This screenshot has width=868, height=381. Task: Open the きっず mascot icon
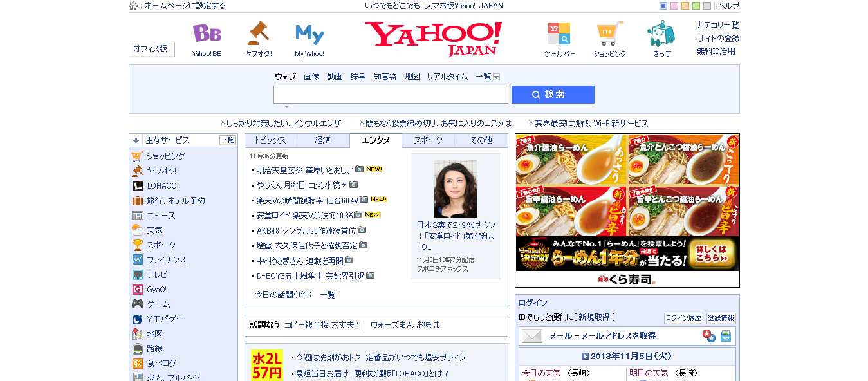[661, 33]
